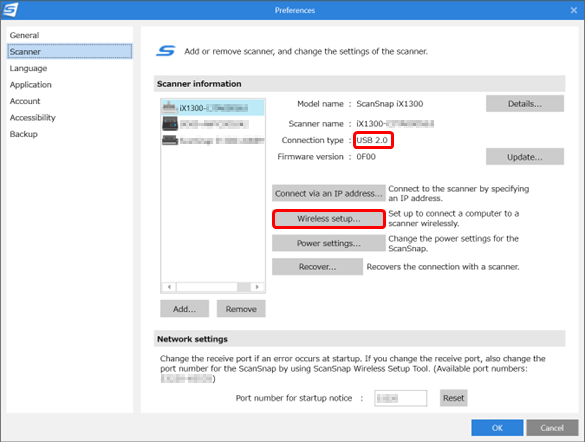Open Wireless setup...
This screenshot has width=585, height=442.
click(x=329, y=219)
